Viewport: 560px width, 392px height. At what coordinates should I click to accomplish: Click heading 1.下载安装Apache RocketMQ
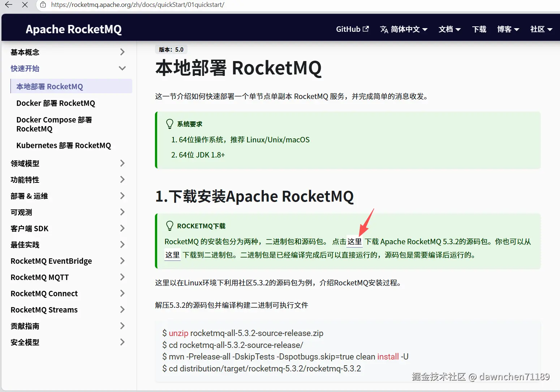(x=254, y=197)
